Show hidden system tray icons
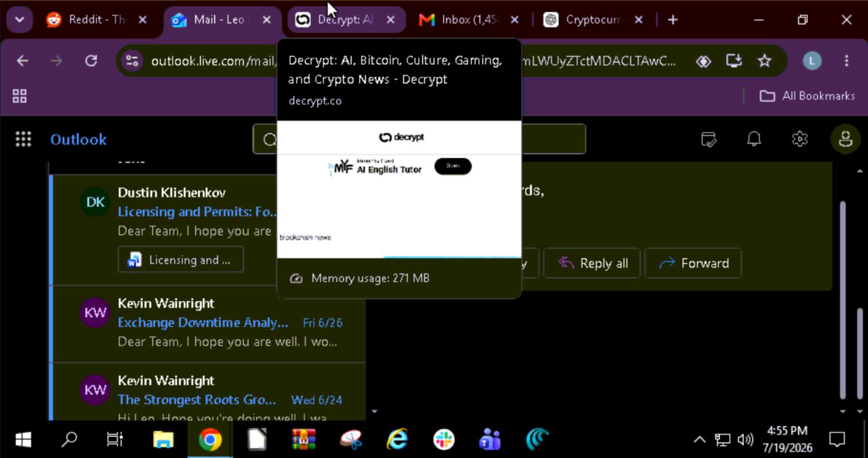Image resolution: width=868 pixels, height=458 pixels. click(x=699, y=439)
